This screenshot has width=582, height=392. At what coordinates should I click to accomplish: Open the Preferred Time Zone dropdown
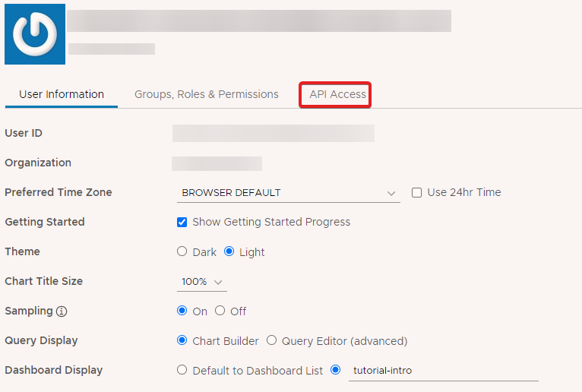tap(289, 193)
